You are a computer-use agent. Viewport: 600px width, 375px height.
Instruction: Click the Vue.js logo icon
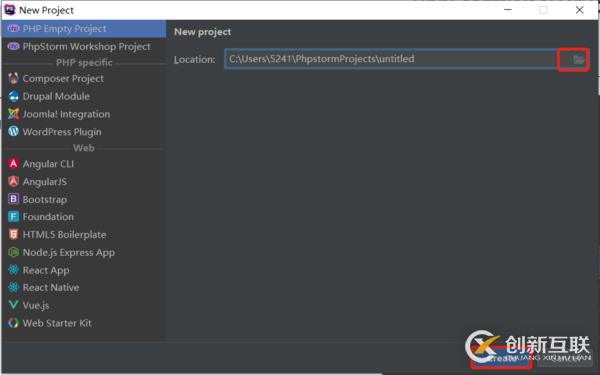tap(13, 305)
